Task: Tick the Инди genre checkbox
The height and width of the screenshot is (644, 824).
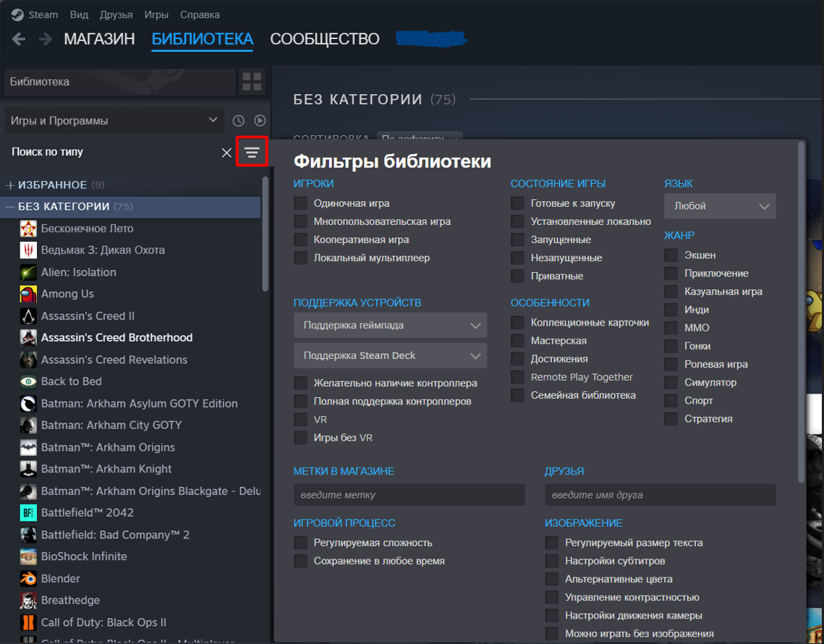Action: (x=671, y=310)
